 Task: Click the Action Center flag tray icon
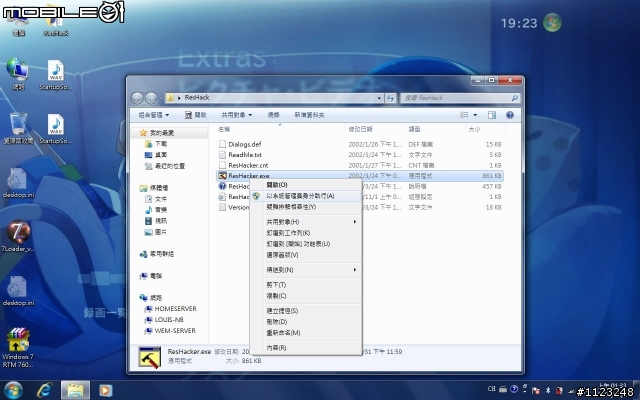click(536, 391)
